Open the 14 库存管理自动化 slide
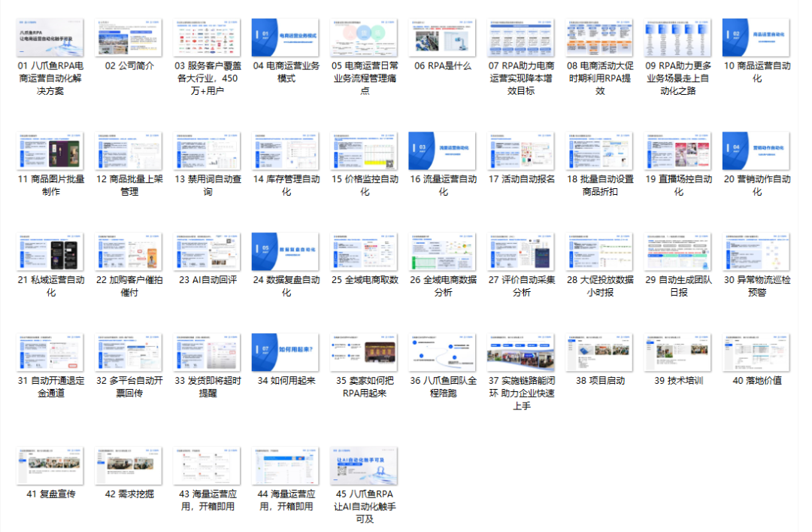 point(286,151)
